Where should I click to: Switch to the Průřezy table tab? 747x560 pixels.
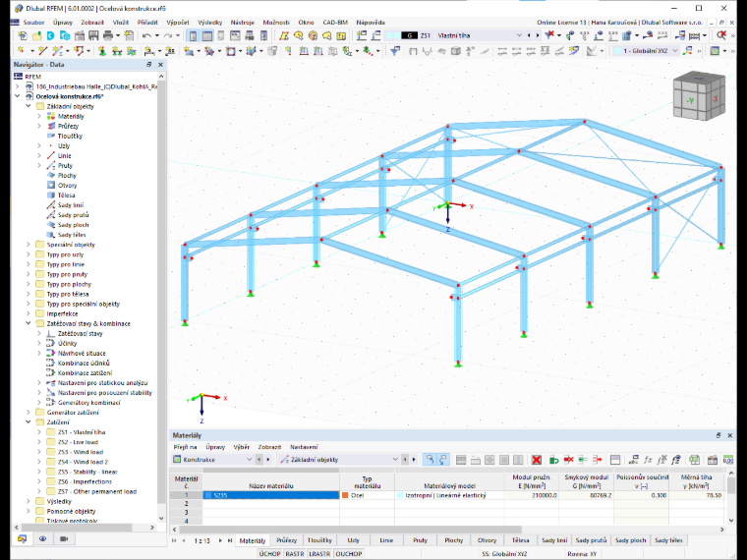[286, 540]
